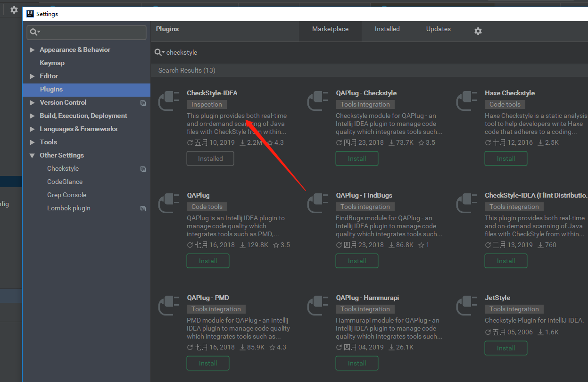Install the Haxe Checkstyle plugin
The width and height of the screenshot is (588, 382).
click(x=506, y=158)
